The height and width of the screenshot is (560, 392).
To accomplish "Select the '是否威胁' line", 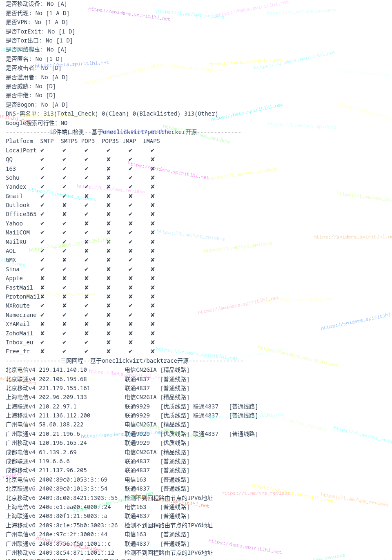I will click(x=31, y=87).
